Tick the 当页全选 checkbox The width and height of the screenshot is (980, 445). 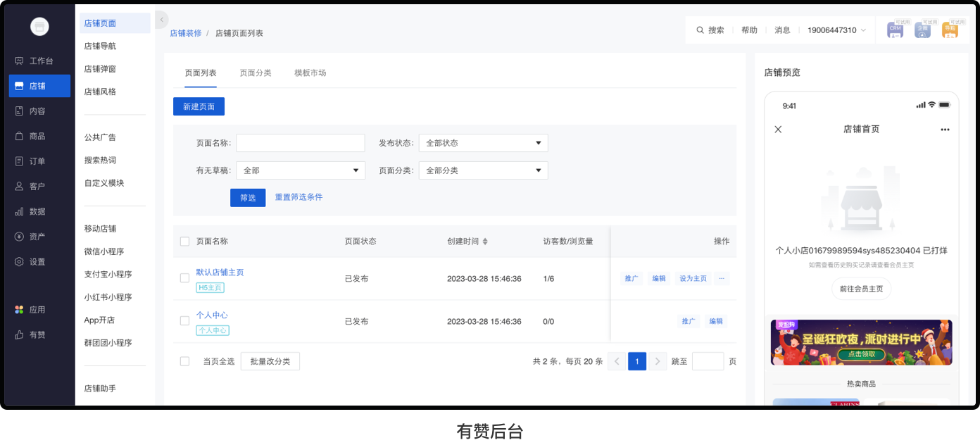click(x=184, y=361)
